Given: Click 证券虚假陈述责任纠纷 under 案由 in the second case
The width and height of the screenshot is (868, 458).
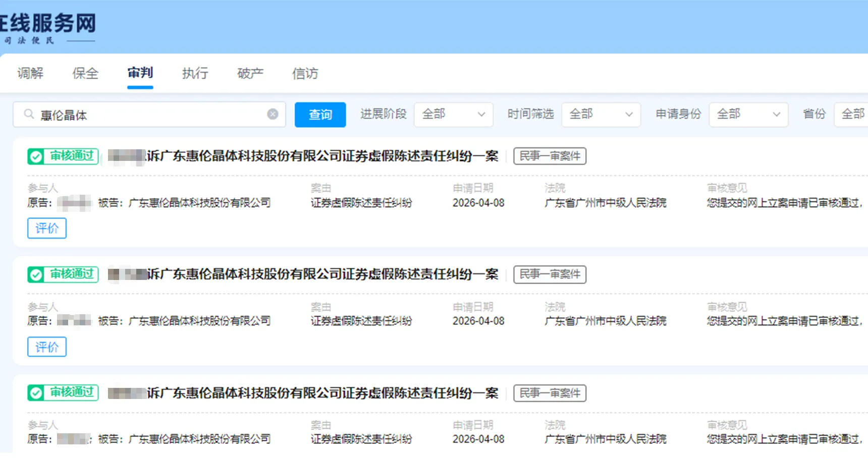Looking at the screenshot, I should tap(361, 321).
